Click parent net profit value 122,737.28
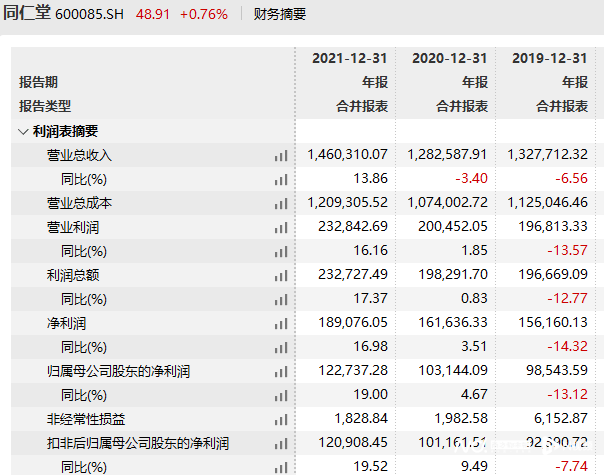The image size is (604, 475). [x=353, y=370]
